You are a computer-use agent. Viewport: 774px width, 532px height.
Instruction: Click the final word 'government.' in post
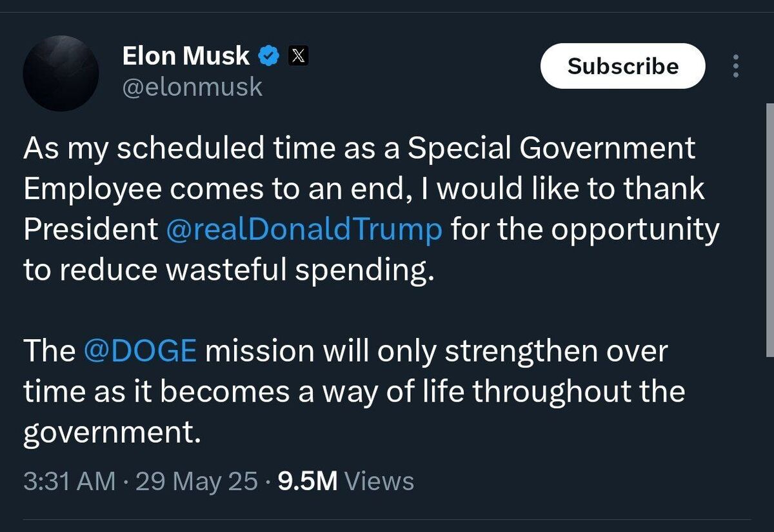click(108, 433)
